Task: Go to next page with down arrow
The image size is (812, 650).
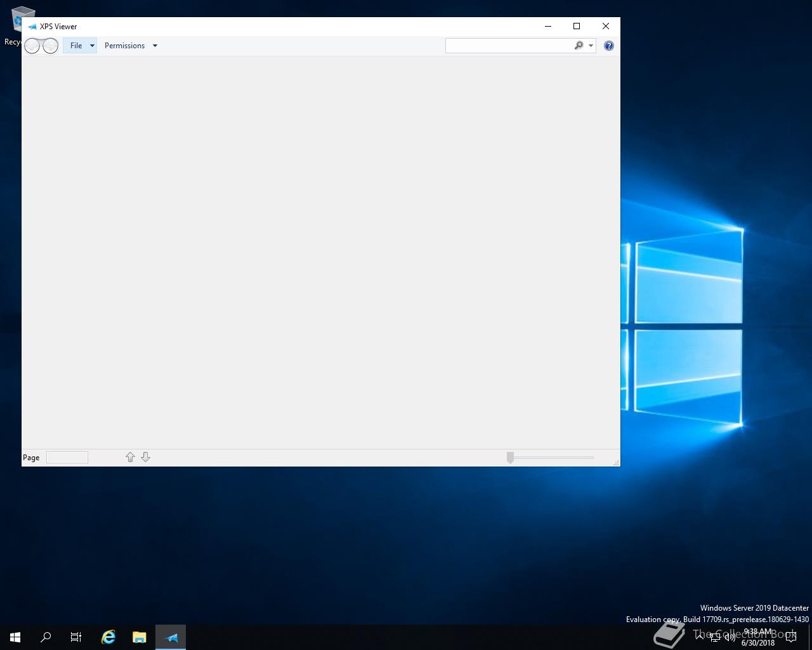Action: (x=145, y=457)
